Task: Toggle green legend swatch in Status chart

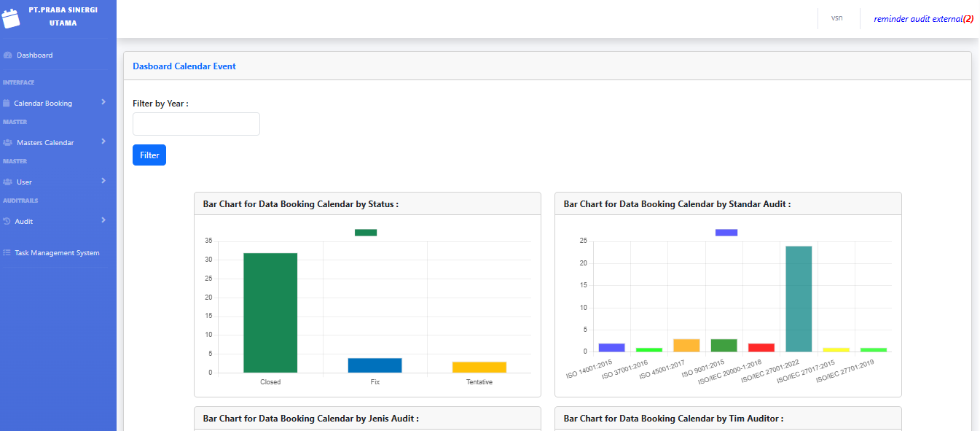Action: 366,233
